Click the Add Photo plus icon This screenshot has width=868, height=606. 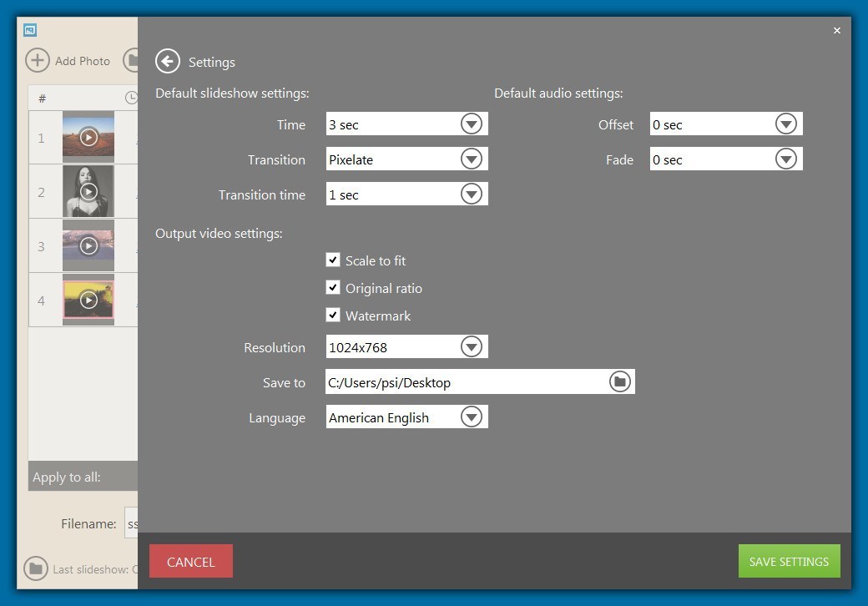tap(38, 60)
